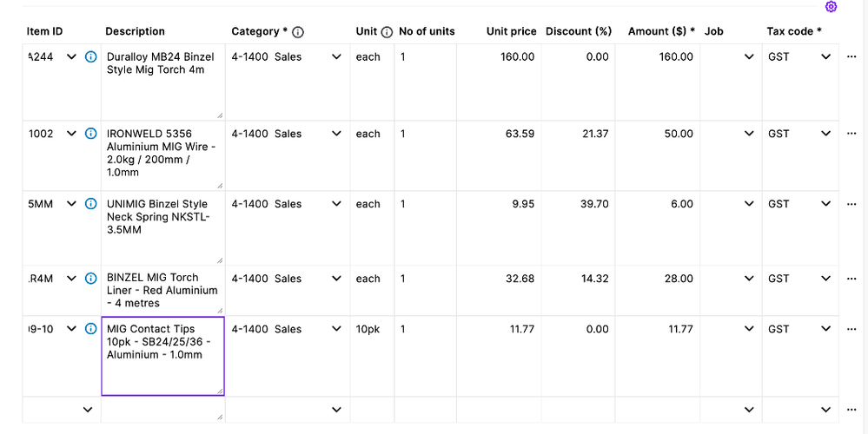Open Category dropdown for Duralloy MB24 row
The width and height of the screenshot is (868, 434).
click(337, 57)
